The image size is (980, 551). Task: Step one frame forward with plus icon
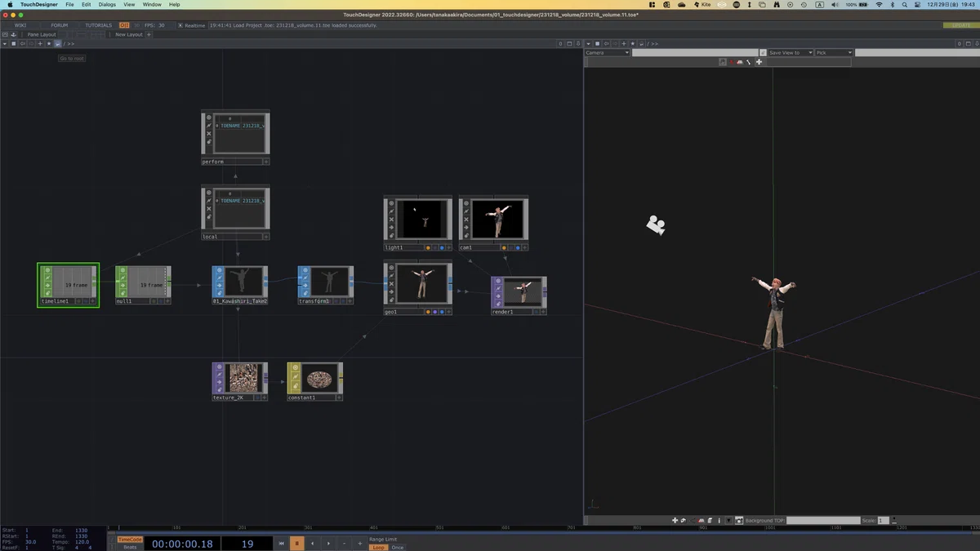359,544
